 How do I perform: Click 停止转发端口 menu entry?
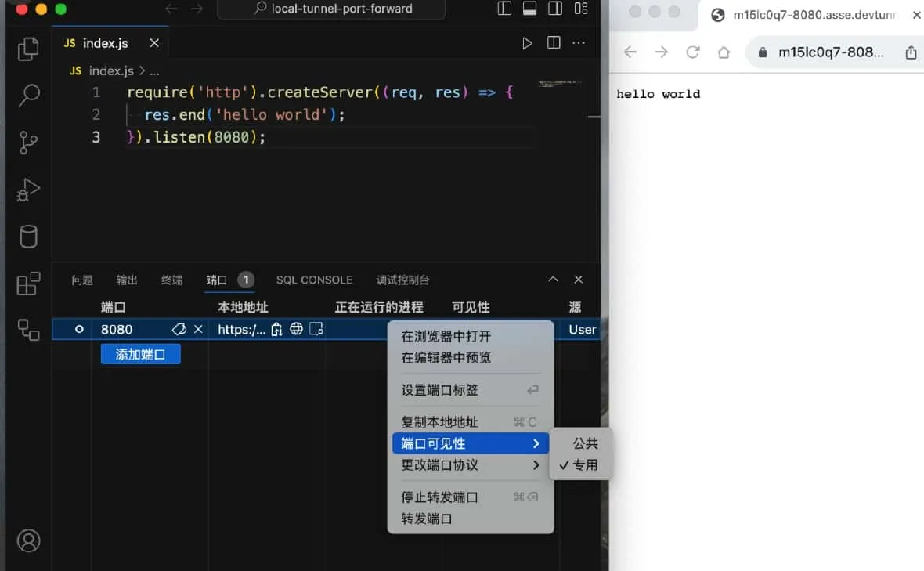tap(439, 497)
